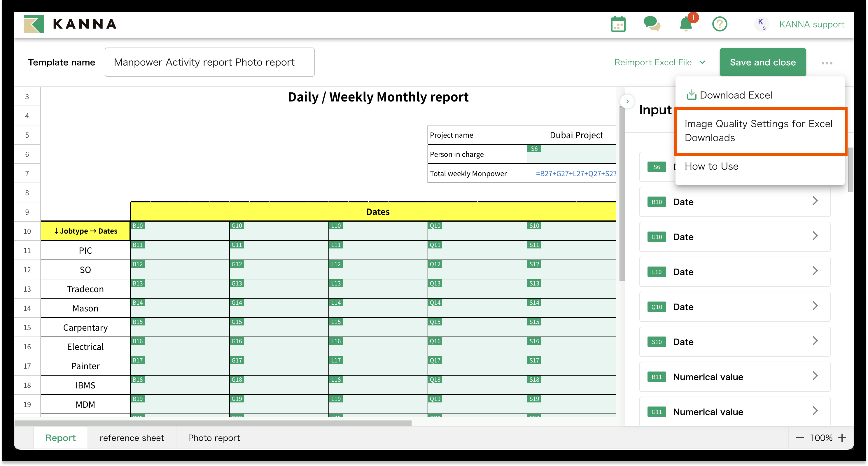Screen dimensions: 868x466
Task: Select Download Excel with the download icon
Action: click(x=735, y=95)
